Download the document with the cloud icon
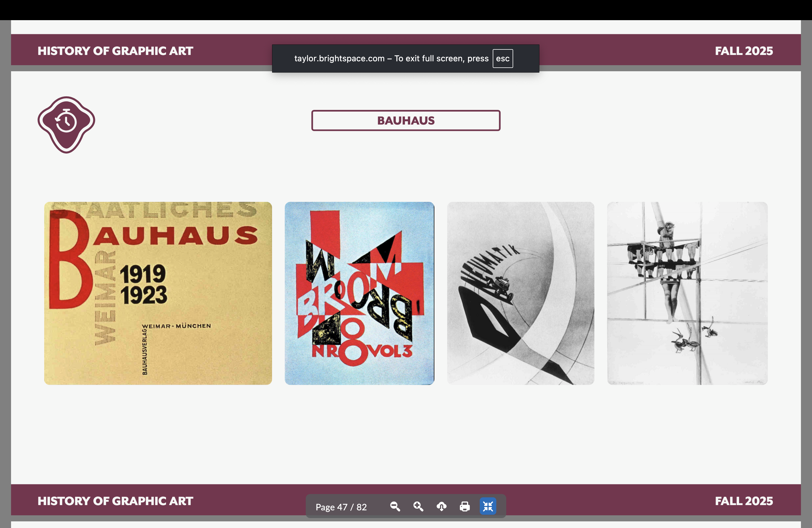 pyautogui.click(x=441, y=506)
